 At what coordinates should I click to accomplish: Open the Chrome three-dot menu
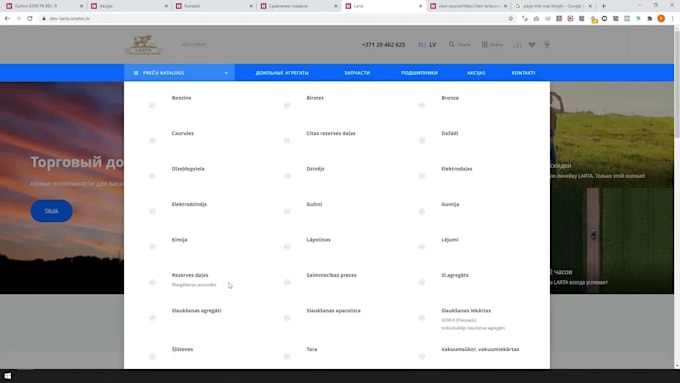[673, 19]
